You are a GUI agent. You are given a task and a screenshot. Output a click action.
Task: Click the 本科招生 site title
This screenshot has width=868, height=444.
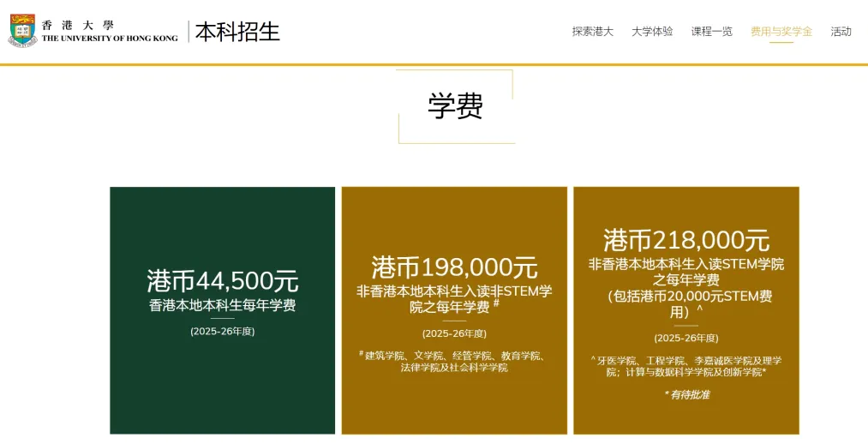(237, 32)
